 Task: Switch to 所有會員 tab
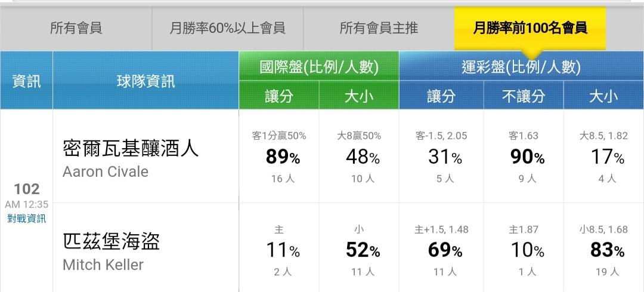click(76, 28)
